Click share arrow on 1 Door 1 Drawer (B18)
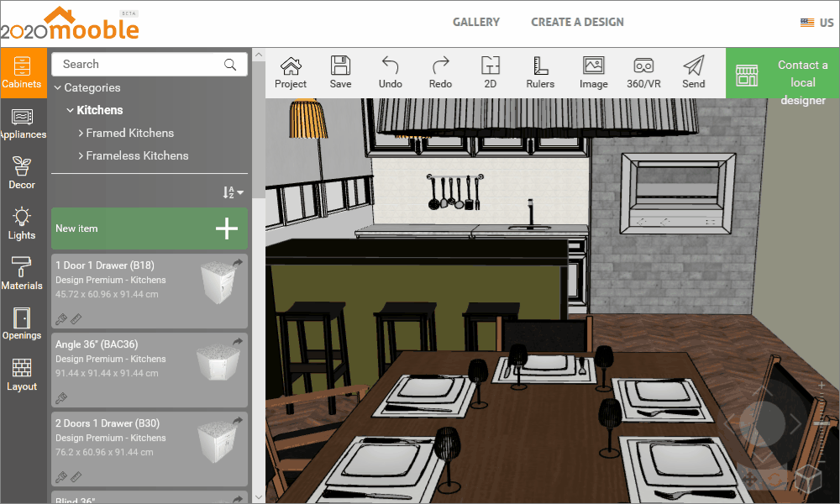This screenshot has width=840, height=504. point(238,262)
